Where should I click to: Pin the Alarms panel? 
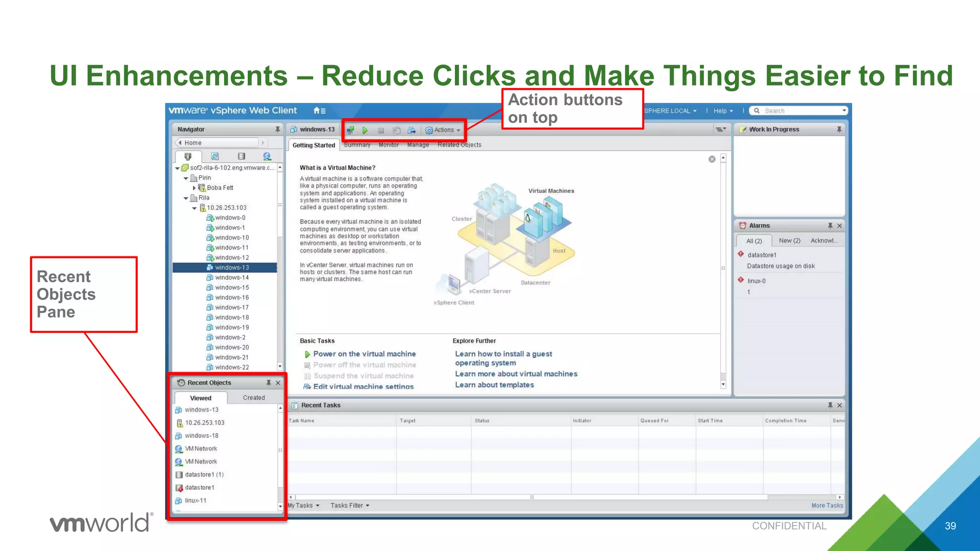pos(830,226)
